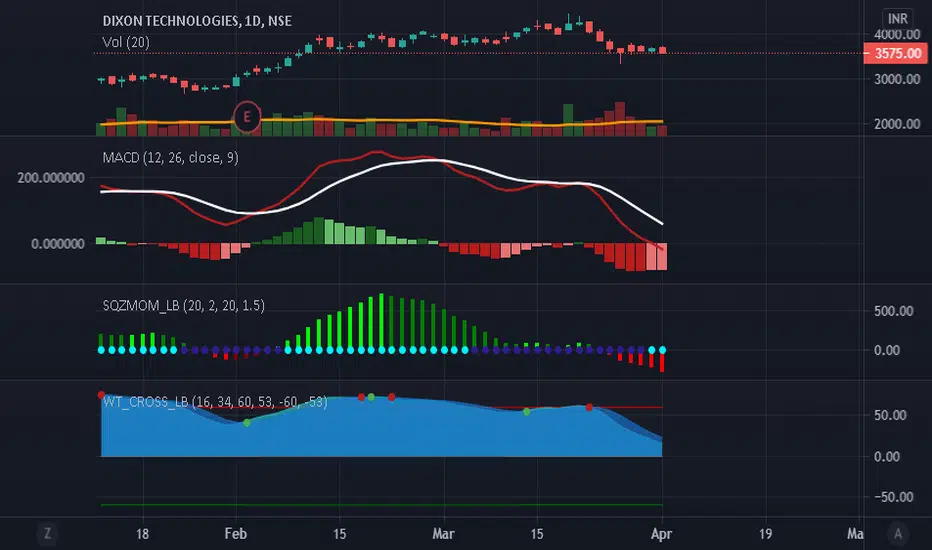Toggle auto scale with the A button
The width and height of the screenshot is (932, 550).
coord(898,533)
